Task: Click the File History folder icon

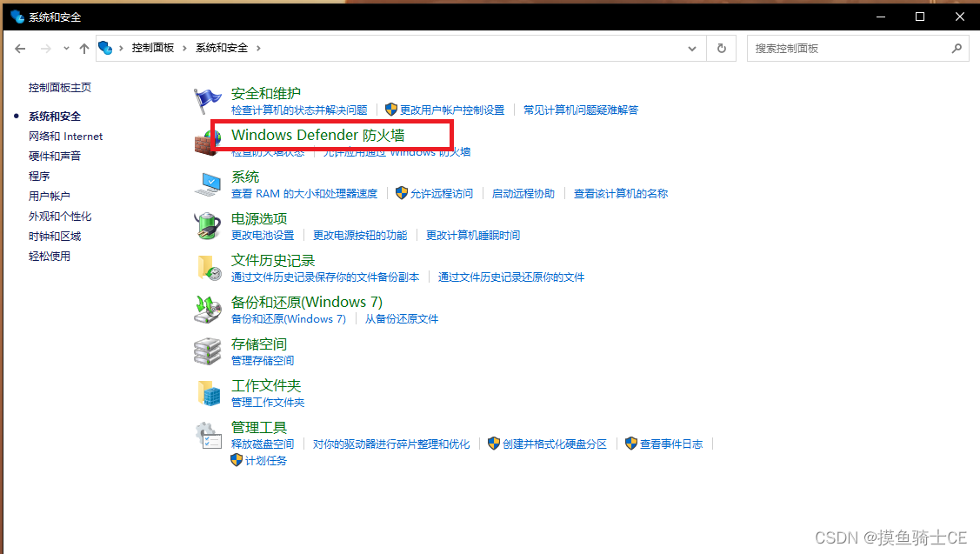Action: [x=209, y=268]
